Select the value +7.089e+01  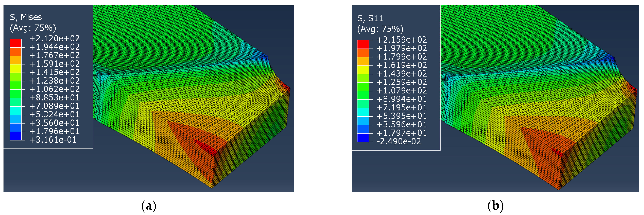[x=54, y=106]
